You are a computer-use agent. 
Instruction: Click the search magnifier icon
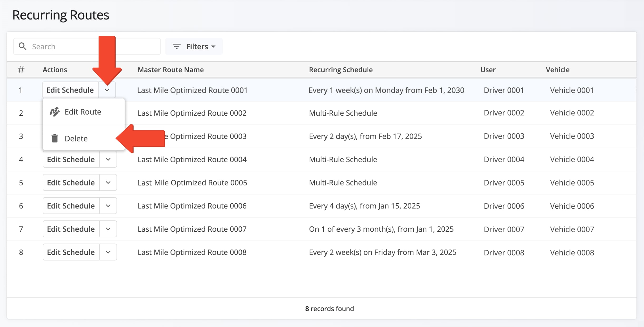coord(23,46)
